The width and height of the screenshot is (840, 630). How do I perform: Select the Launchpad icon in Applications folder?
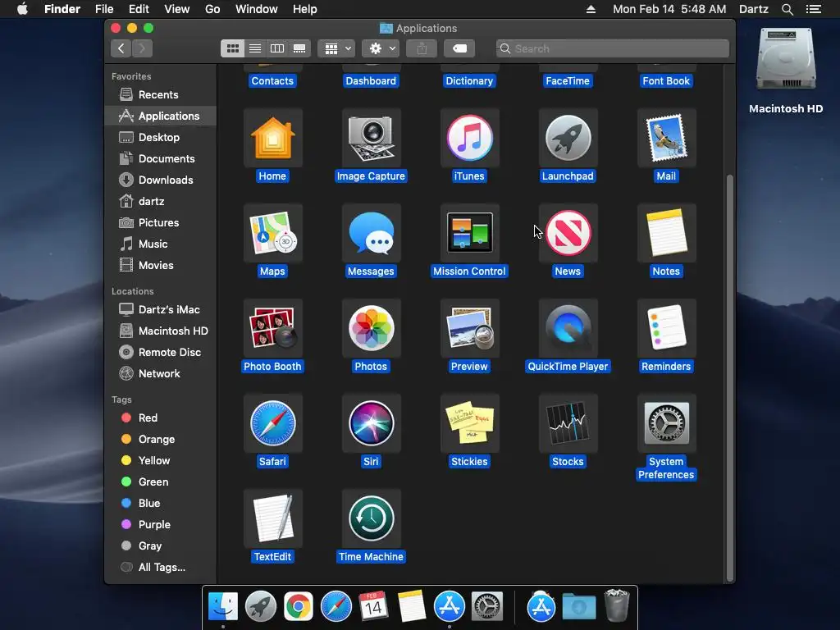coord(568,138)
